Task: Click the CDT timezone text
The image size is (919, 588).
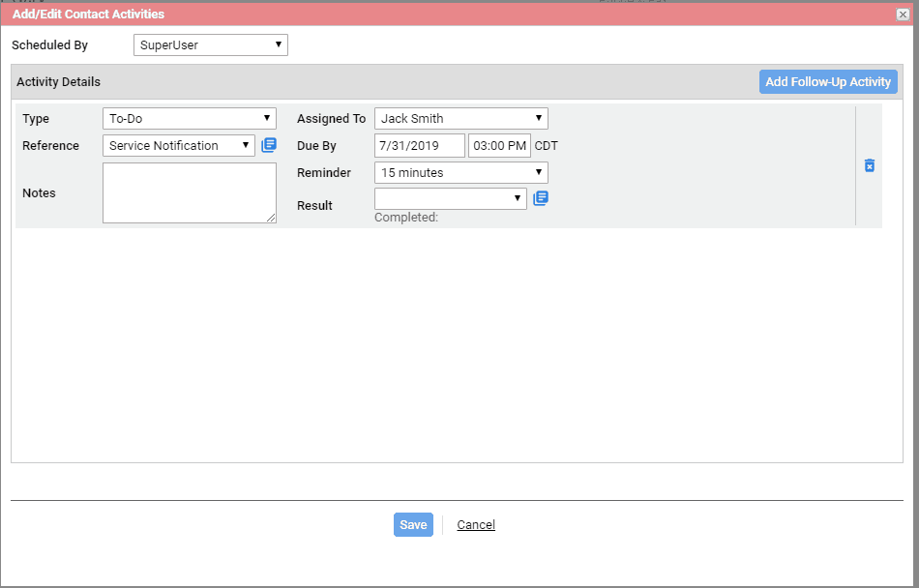Action: (547, 146)
